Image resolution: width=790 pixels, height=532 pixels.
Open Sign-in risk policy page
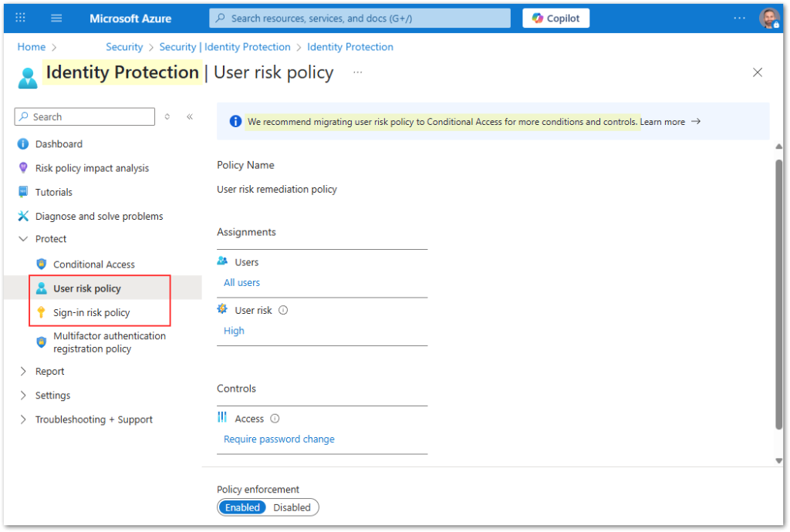[91, 312]
